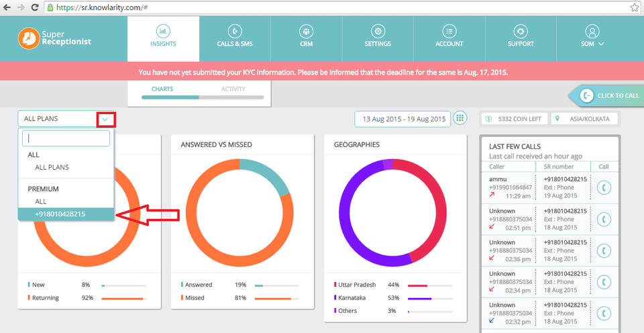Viewport: 644px width, 333px height.
Task: Open the CRM people icon
Action: pyautogui.click(x=306, y=32)
